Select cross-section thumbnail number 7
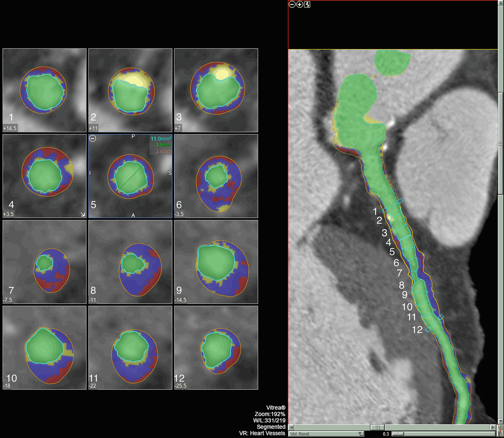 [x=44, y=262]
